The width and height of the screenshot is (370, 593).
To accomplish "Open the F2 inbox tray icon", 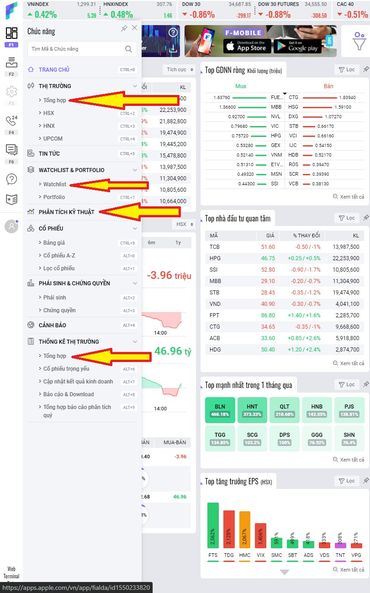I will pos(11,62).
